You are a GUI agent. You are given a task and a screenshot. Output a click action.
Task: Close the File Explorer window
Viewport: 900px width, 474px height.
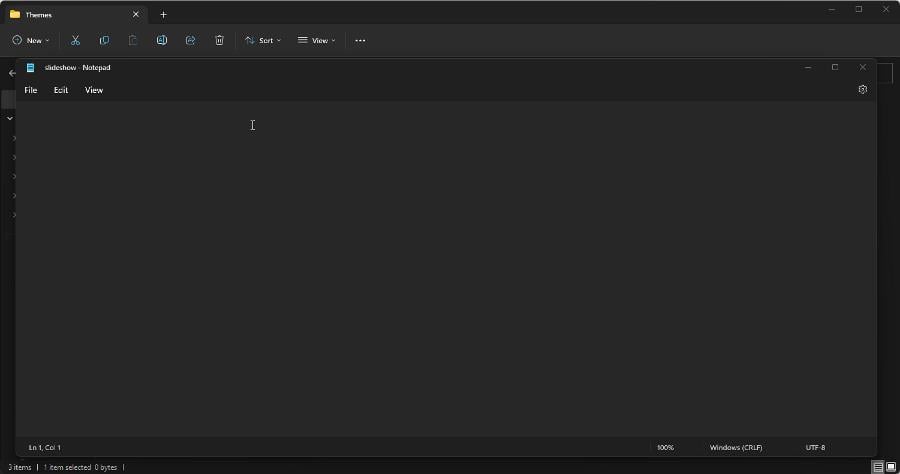pos(886,10)
